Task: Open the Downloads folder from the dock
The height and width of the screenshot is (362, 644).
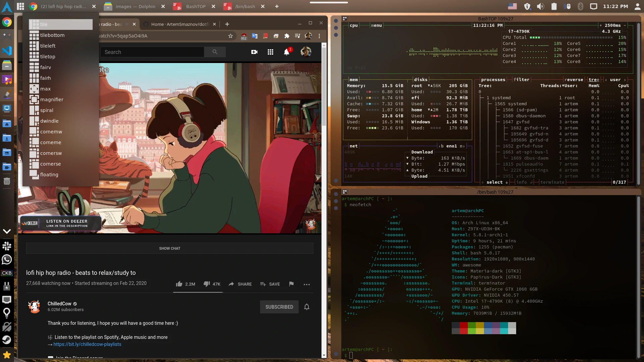Action: (x=7, y=138)
